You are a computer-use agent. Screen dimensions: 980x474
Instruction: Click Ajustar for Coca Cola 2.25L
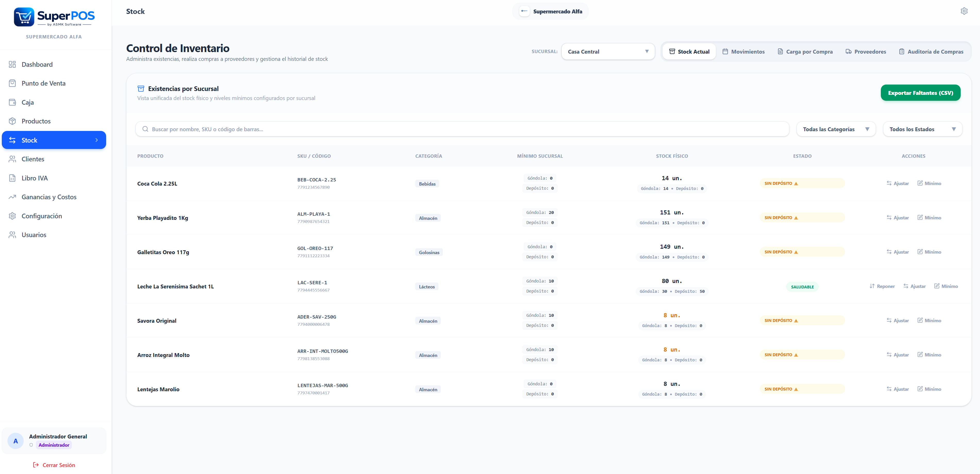tap(897, 184)
